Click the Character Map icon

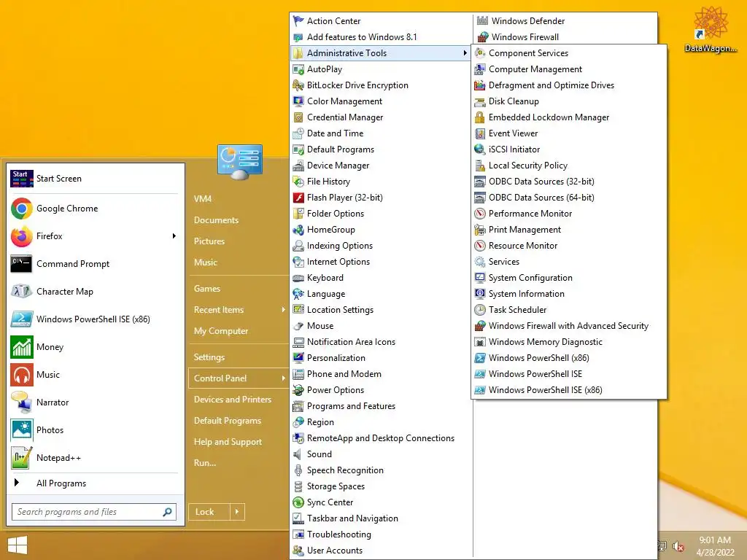coord(21,292)
